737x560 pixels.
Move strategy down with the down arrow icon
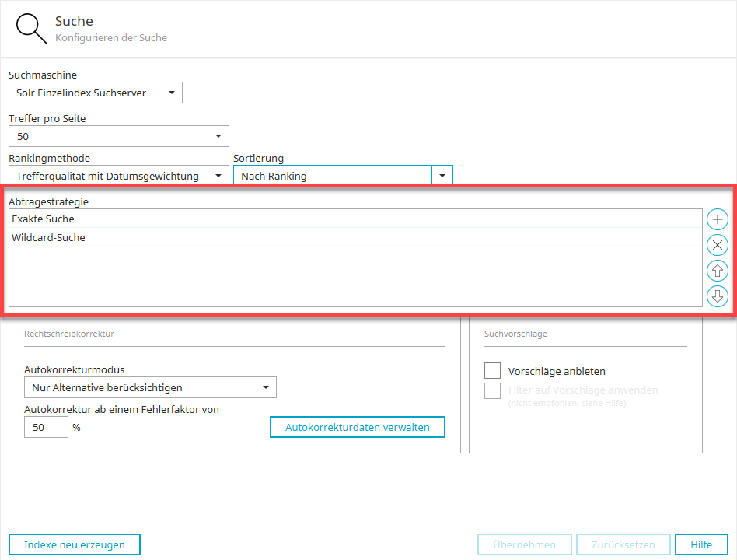[717, 296]
